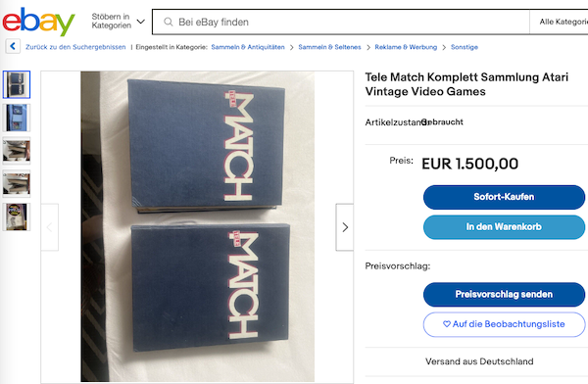Select first thumbnail of two blue binders
Viewport: 588px width, 384px height.
click(17, 85)
